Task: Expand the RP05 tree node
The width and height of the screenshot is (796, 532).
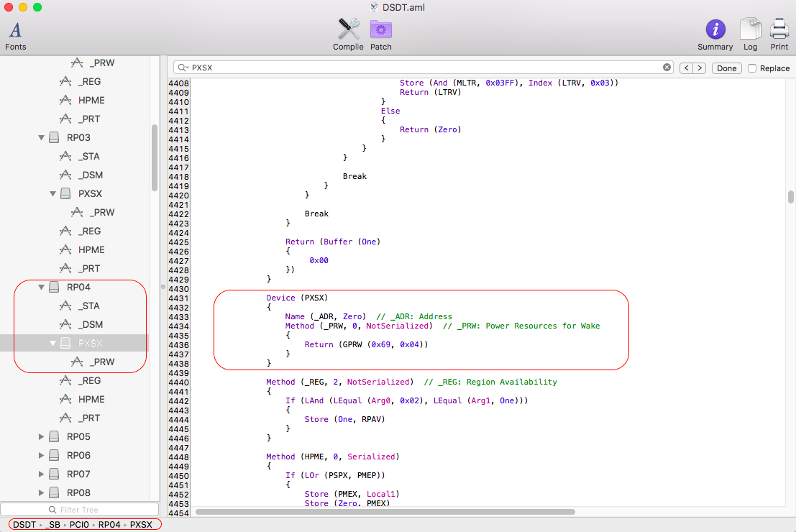Action: pos(42,437)
